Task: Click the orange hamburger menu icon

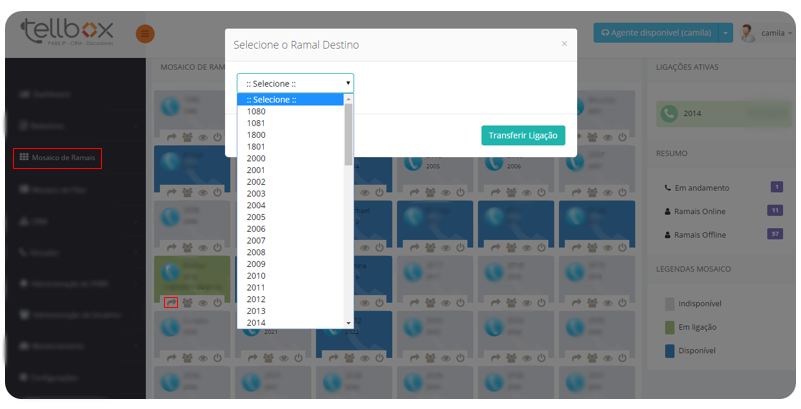Action: (145, 34)
